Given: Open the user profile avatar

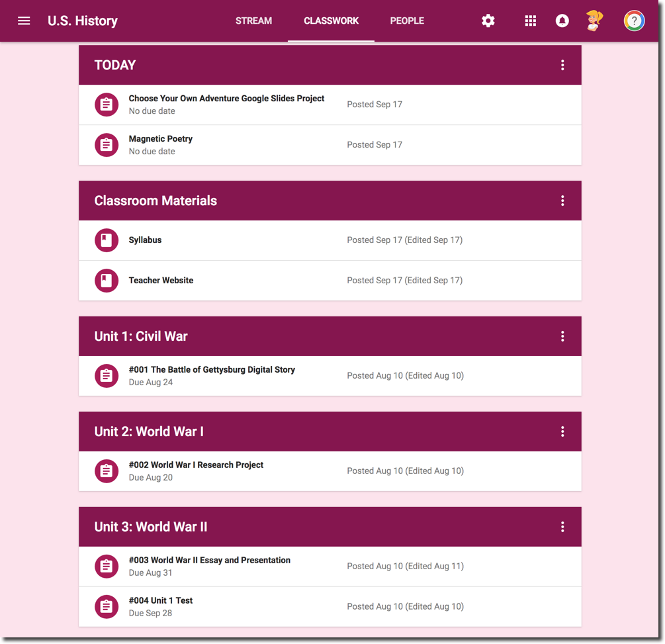Looking at the screenshot, I should [595, 21].
